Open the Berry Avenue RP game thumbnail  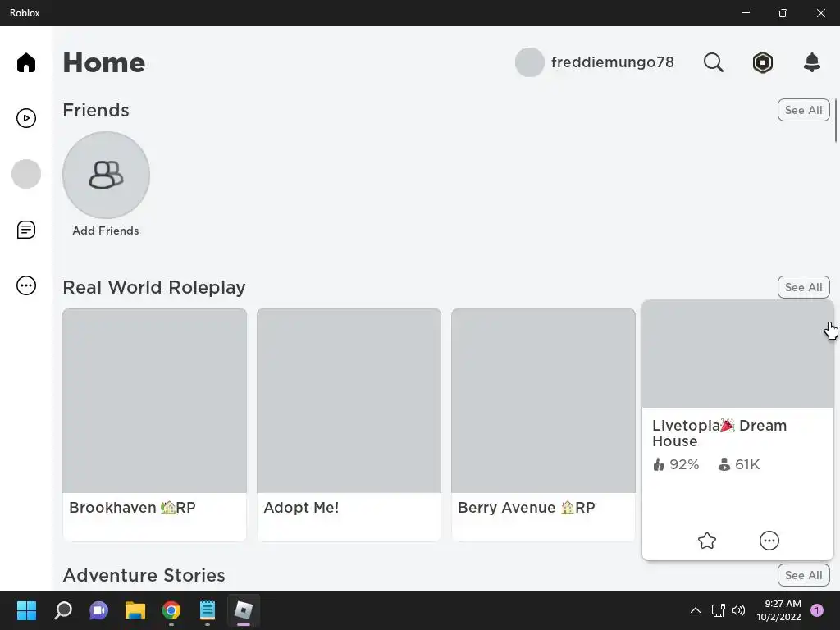coord(543,400)
